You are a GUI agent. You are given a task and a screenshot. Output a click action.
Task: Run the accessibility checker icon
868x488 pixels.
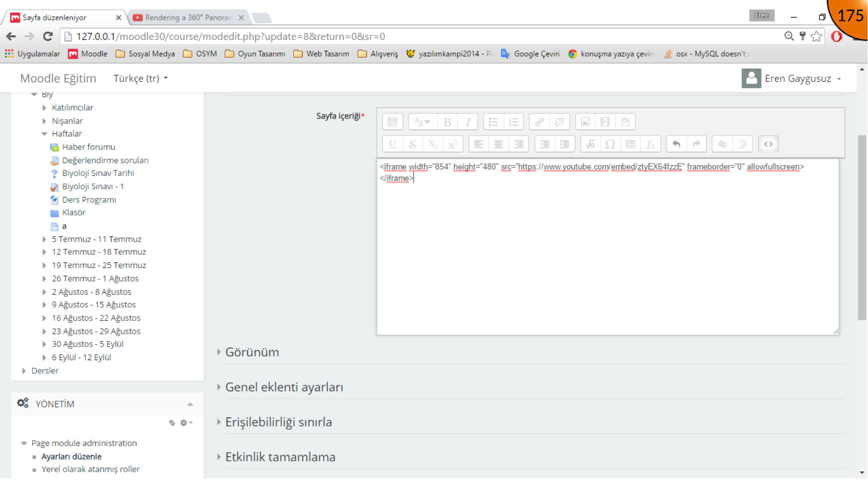[722, 144]
